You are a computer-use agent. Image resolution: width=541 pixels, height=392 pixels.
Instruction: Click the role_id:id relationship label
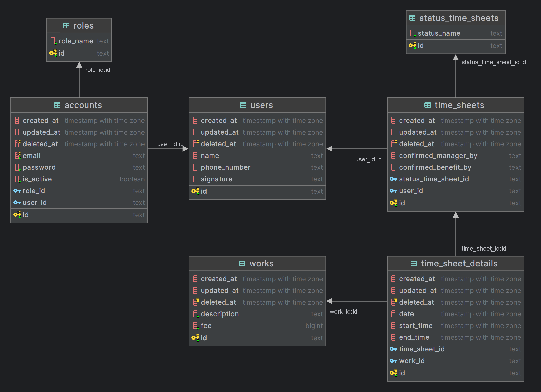(98, 70)
